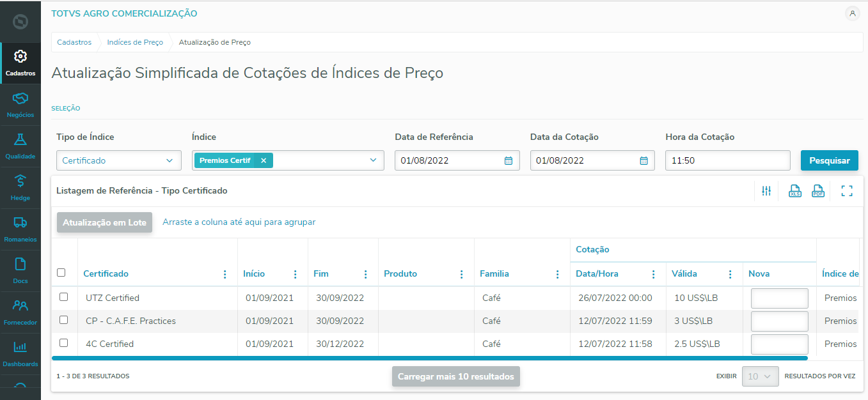Open the Negócios handshake section
The height and width of the screenshot is (400, 868).
(x=20, y=105)
